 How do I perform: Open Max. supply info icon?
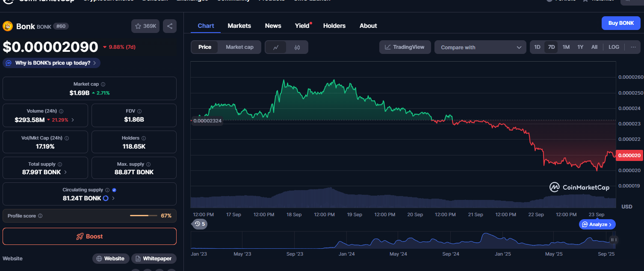[148, 164]
